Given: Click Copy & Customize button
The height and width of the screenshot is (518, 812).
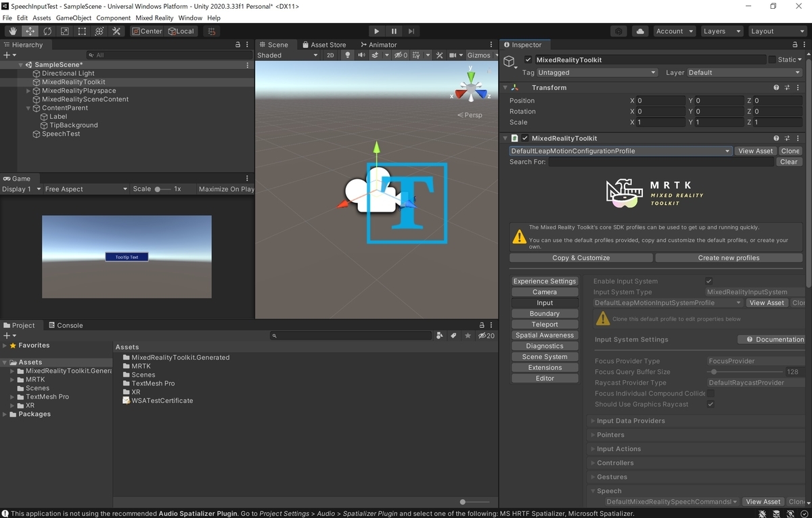Looking at the screenshot, I should click(581, 258).
